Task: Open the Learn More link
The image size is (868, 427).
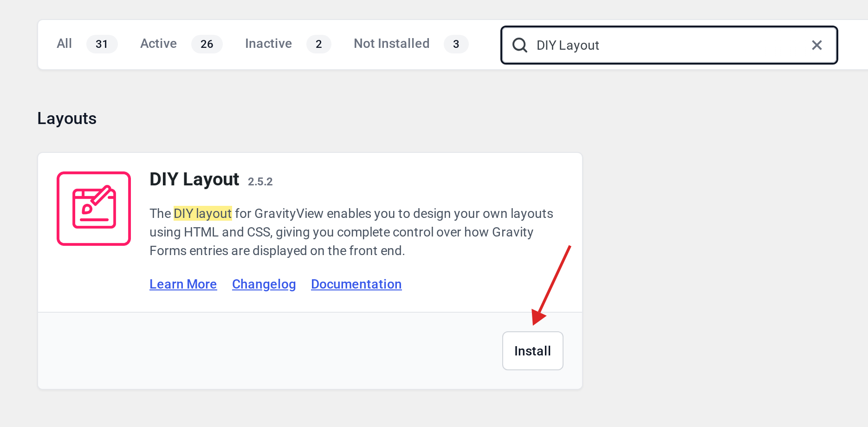Action: tap(183, 284)
